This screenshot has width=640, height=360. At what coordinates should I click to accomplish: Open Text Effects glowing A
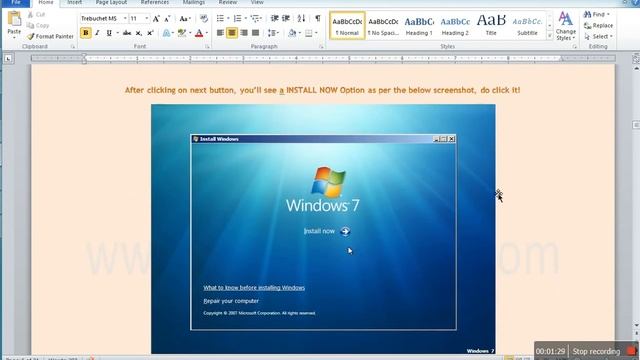coord(167,33)
